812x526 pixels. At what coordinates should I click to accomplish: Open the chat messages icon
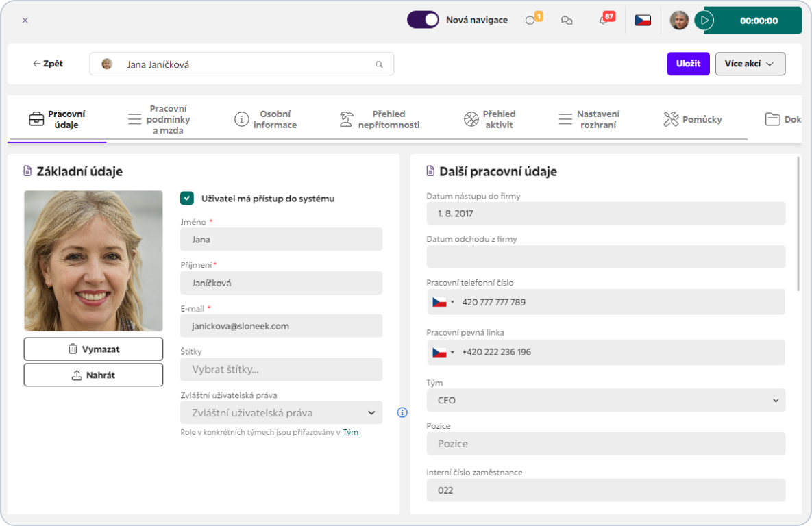pos(567,20)
